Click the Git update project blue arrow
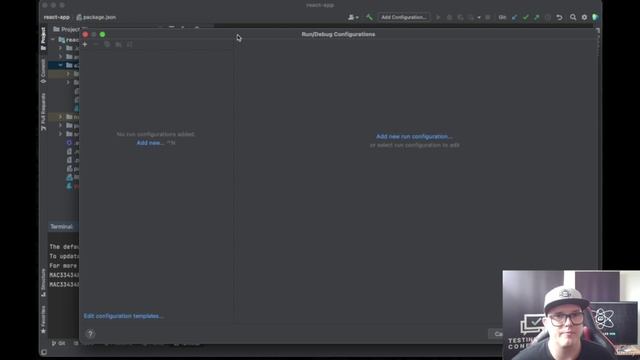 [514, 17]
